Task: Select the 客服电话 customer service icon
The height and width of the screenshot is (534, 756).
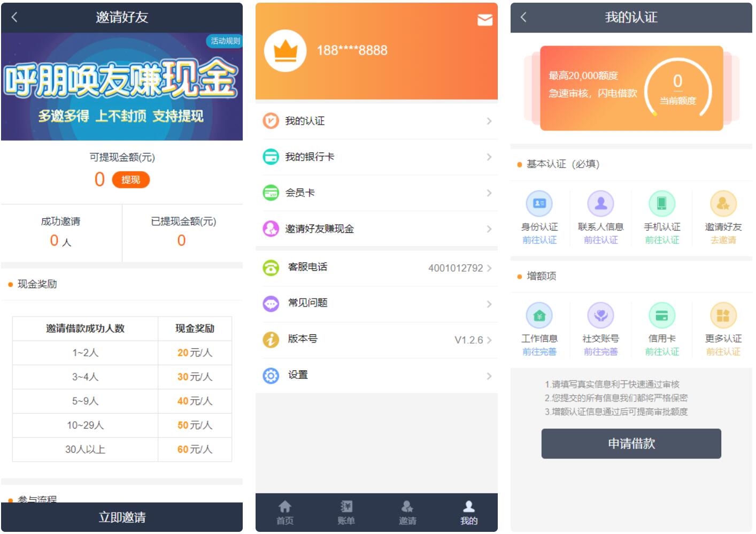Action: [272, 267]
